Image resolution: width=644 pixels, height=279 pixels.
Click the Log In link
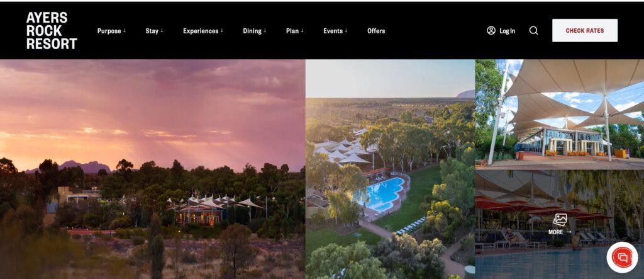pyautogui.click(x=508, y=31)
